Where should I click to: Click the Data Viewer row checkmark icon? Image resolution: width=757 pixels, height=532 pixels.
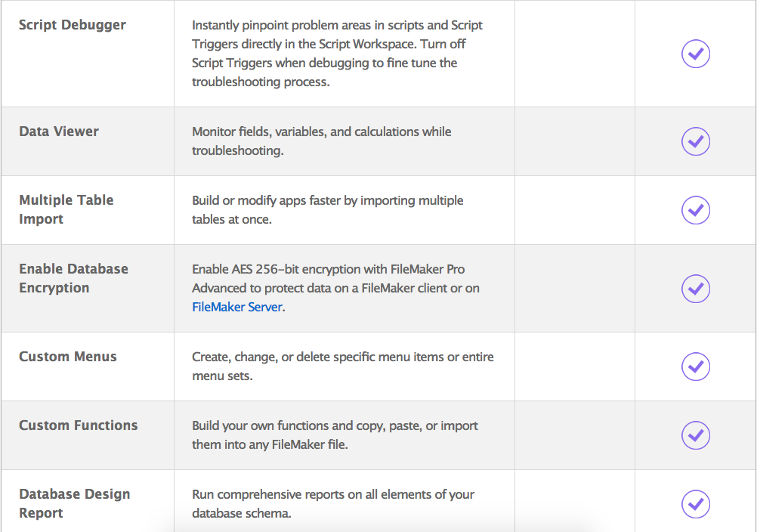tap(696, 141)
